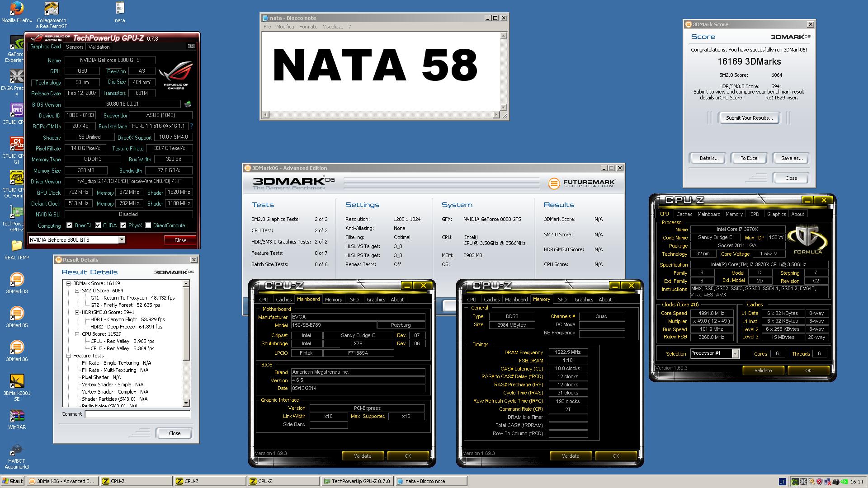Collapse the CPU Score: 11529 tree node
Image resolution: width=868 pixels, height=488 pixels.
77,334
